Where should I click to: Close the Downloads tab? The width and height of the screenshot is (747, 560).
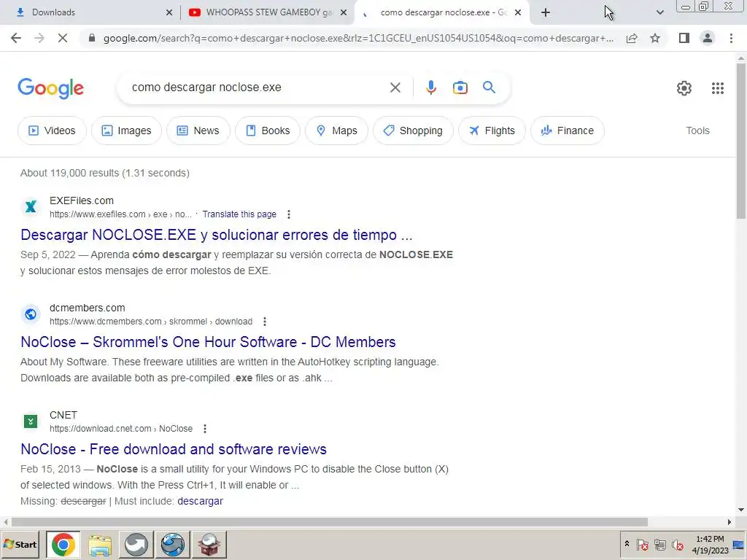[x=169, y=12]
